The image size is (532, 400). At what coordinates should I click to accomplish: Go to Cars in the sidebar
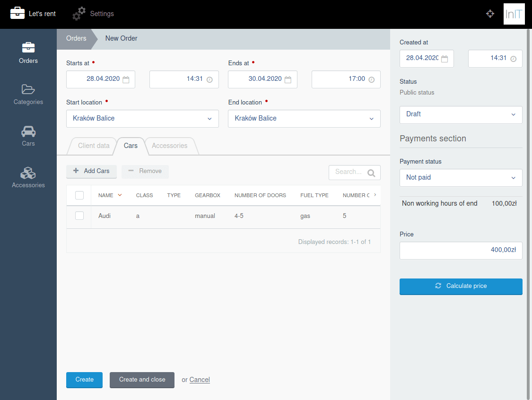[x=28, y=136]
